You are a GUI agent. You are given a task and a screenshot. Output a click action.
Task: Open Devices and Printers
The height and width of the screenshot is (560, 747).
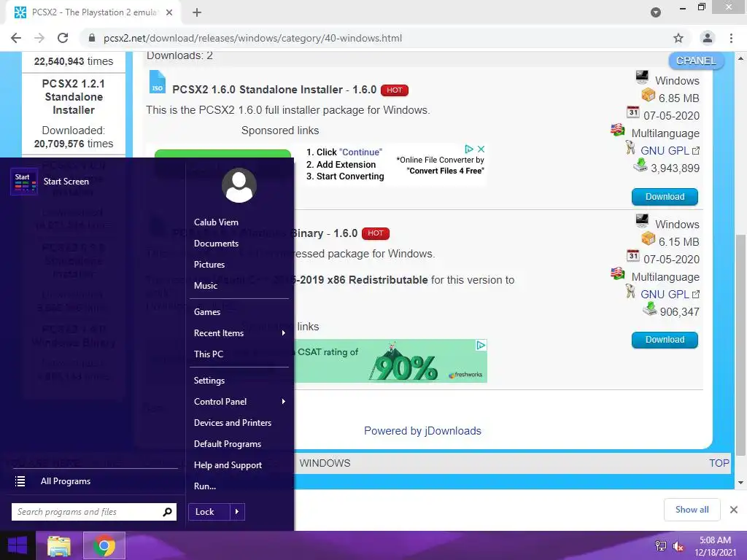pos(233,423)
